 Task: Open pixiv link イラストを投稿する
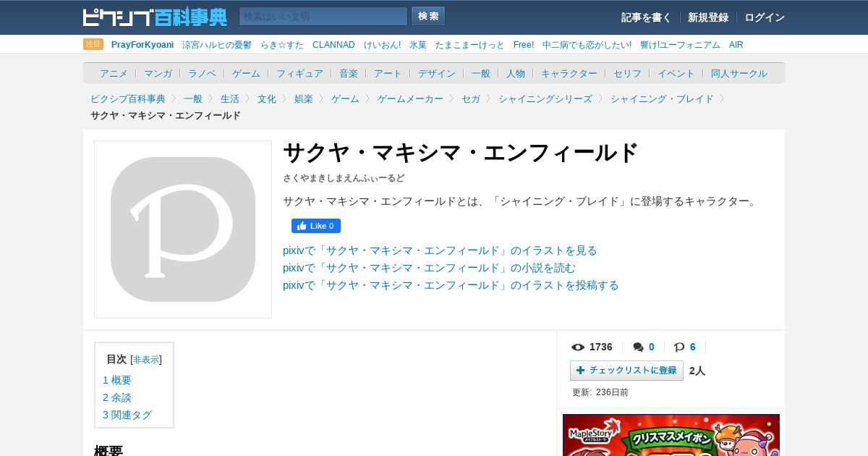coord(451,285)
